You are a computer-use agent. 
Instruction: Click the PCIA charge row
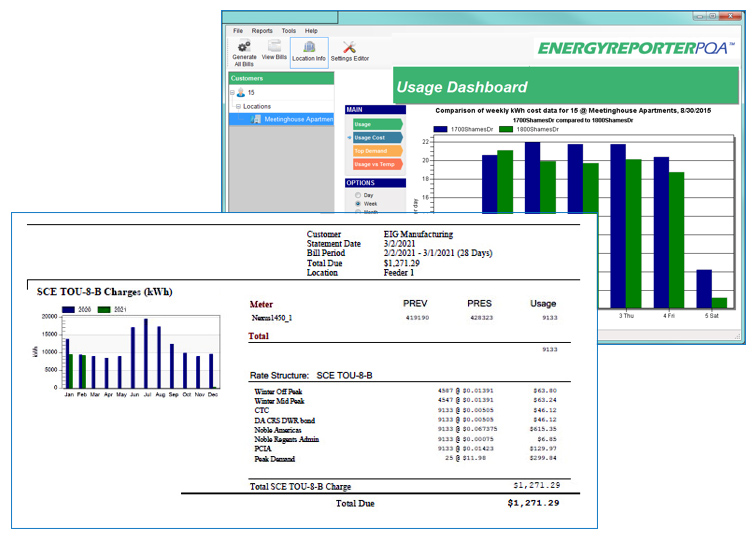point(405,449)
